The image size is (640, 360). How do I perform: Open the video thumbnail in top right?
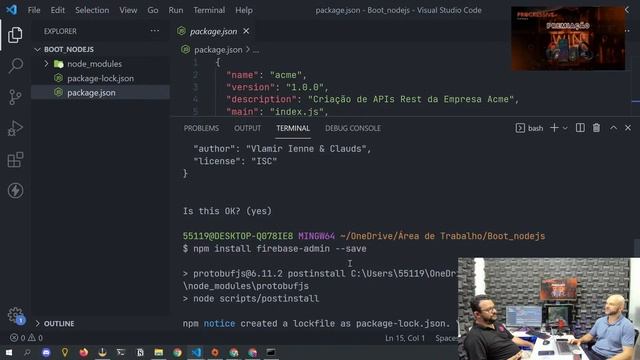pyautogui.click(x=568, y=38)
